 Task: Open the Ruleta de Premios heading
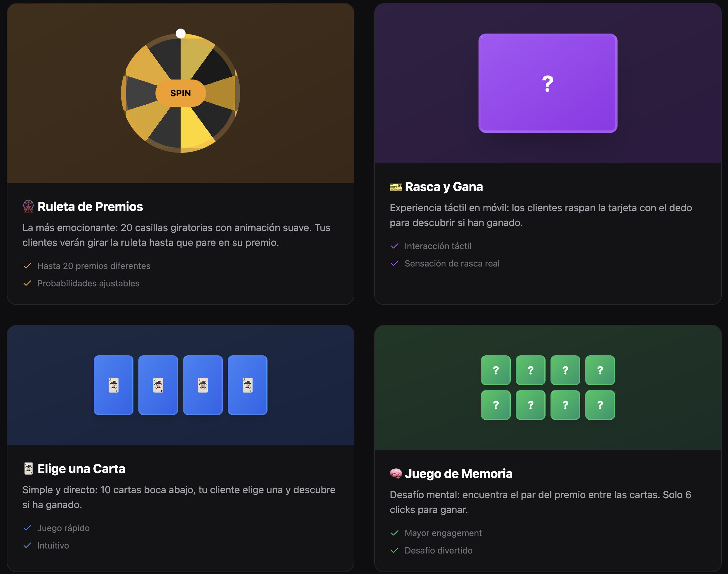tap(90, 206)
